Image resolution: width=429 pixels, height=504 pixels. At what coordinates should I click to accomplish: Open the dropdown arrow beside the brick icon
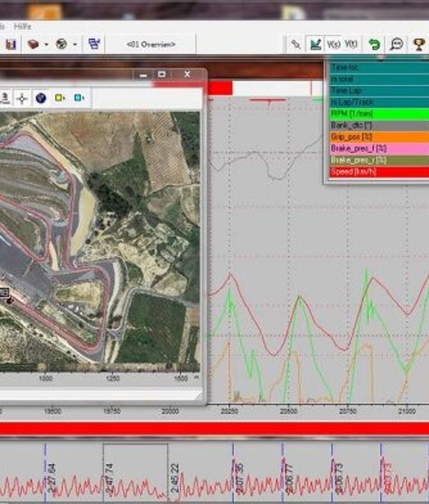(x=46, y=45)
